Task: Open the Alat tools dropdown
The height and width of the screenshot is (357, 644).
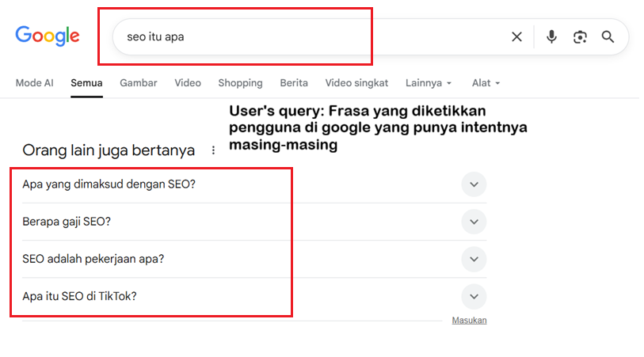Action: tap(486, 83)
